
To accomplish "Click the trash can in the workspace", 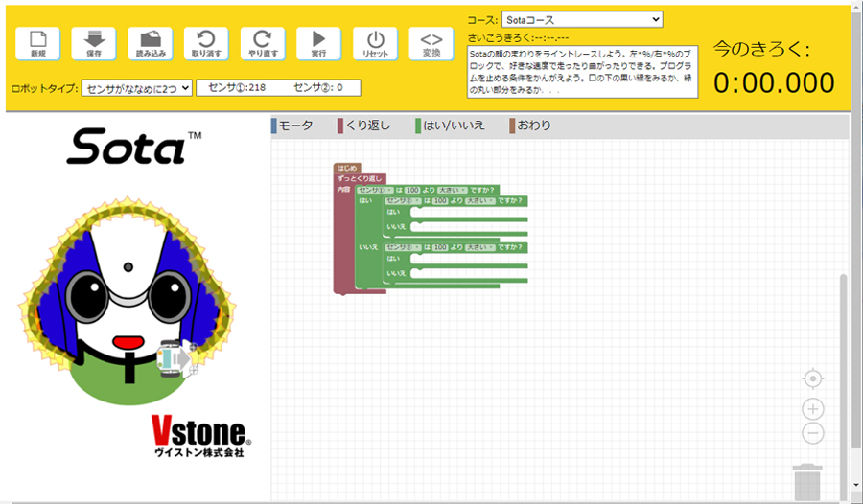I will (807, 482).
